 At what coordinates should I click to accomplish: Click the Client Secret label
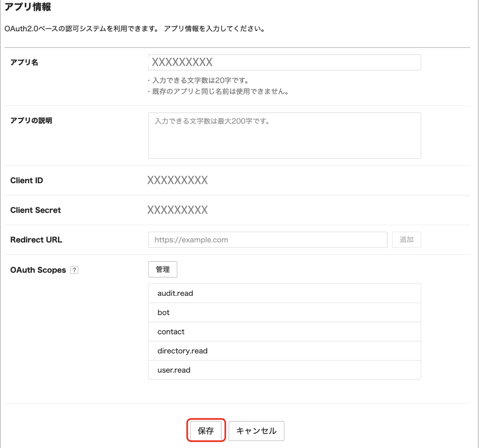(35, 210)
